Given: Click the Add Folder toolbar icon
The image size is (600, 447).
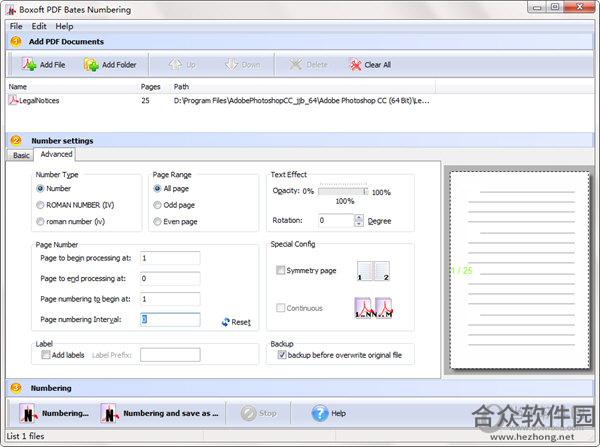Looking at the screenshot, I should [x=91, y=65].
